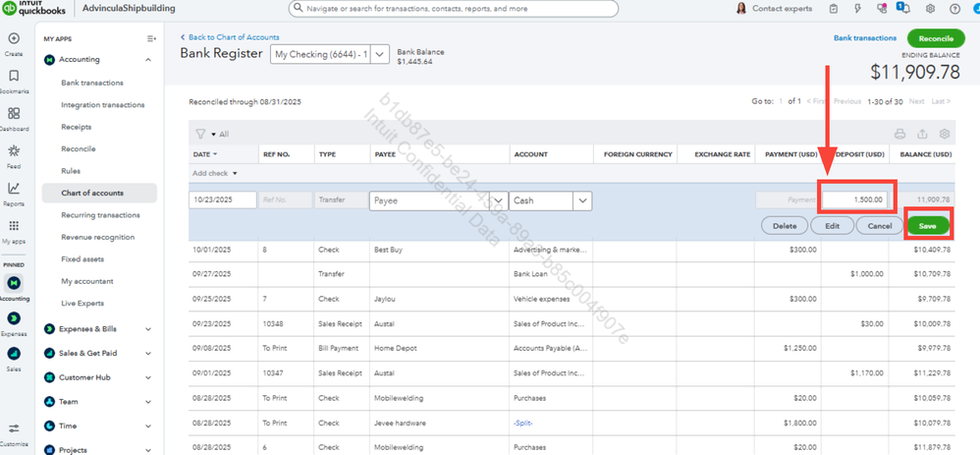980x455 pixels.
Task: Open Bank transactions in sidebar menu
Action: click(x=92, y=83)
